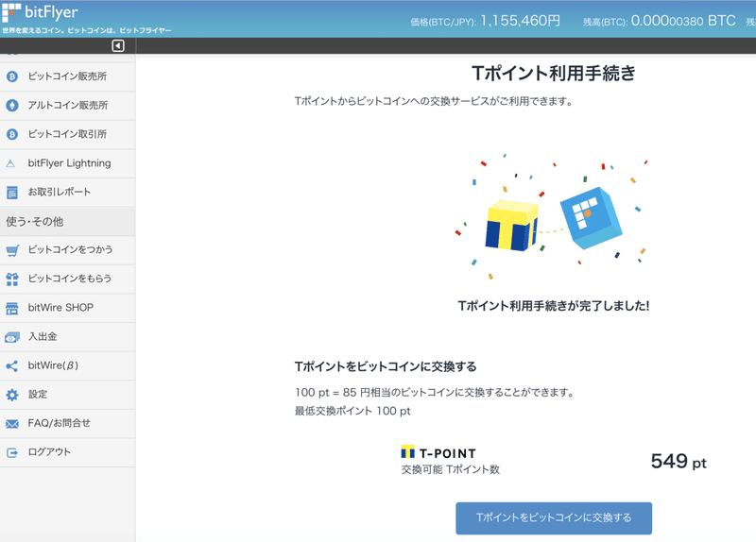Open ビットコインをつかう menu item
Image resolution: width=756 pixels, height=542 pixels.
[67, 250]
